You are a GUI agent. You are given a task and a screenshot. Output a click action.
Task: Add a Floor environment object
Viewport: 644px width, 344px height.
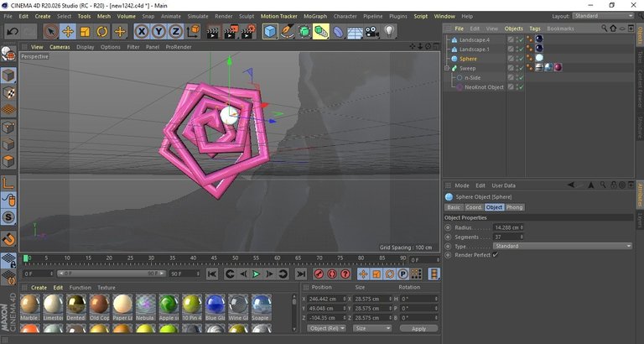355,32
